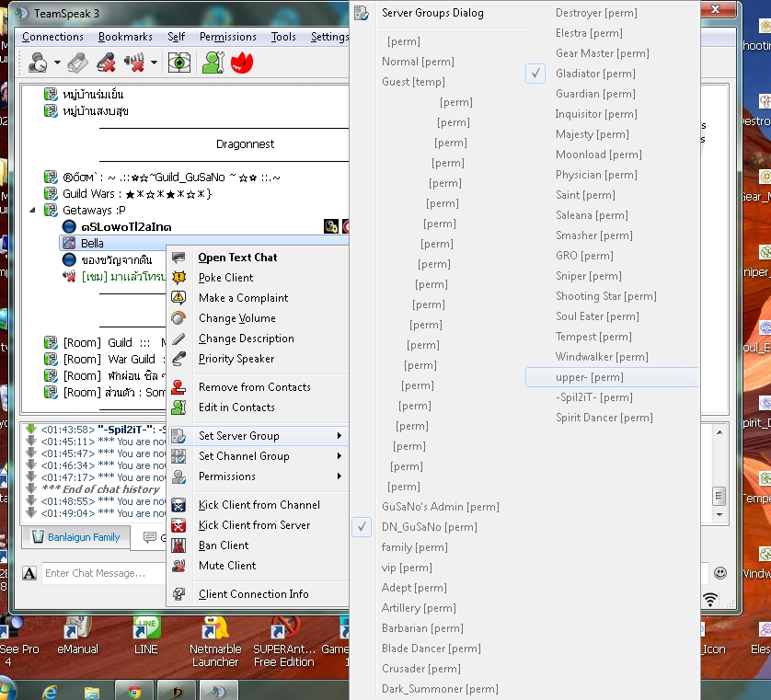Image resolution: width=771 pixels, height=700 pixels.
Task: Expand the Set Server Group submenu
Action: coord(259,436)
